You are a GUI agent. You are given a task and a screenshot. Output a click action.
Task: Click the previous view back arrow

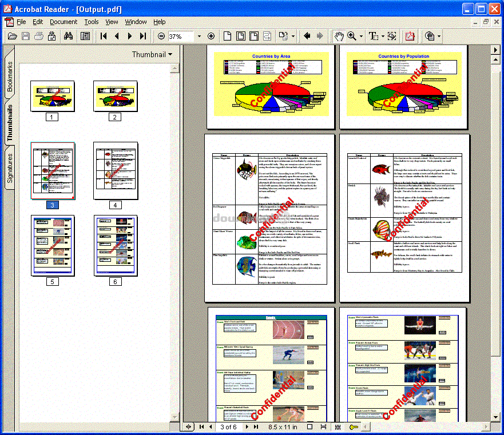coord(307,36)
